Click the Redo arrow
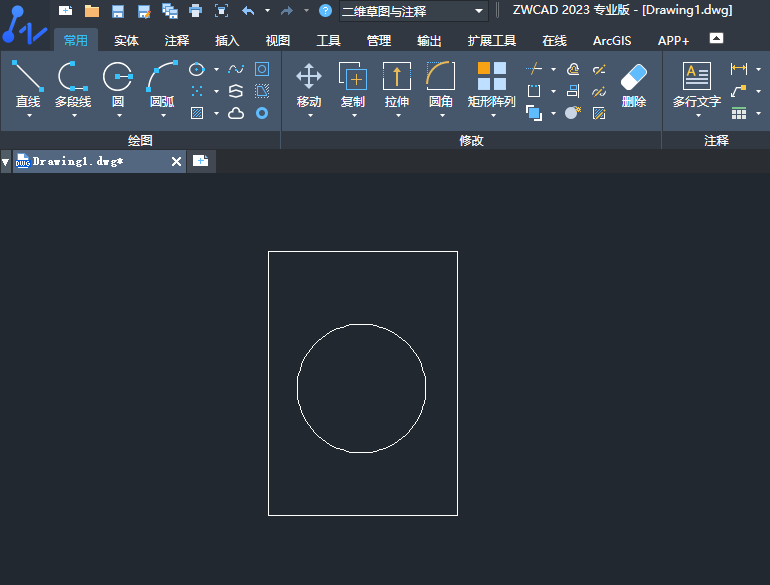 287,10
